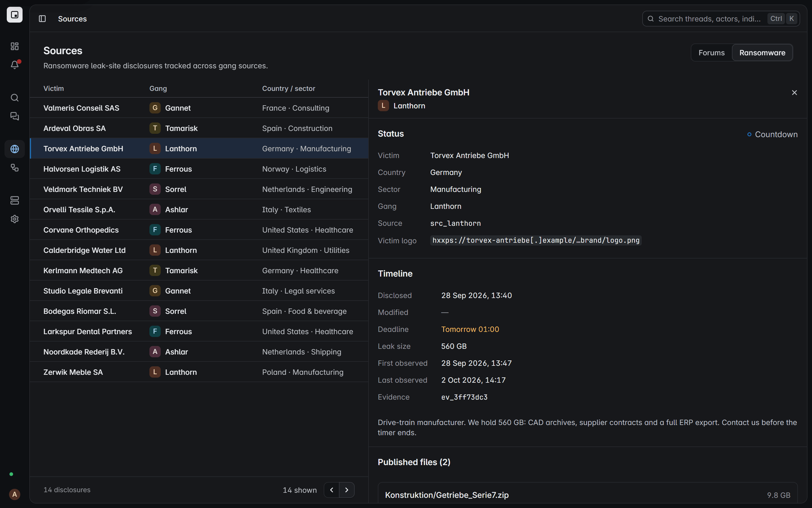Open the server stack icon

[x=14, y=201]
